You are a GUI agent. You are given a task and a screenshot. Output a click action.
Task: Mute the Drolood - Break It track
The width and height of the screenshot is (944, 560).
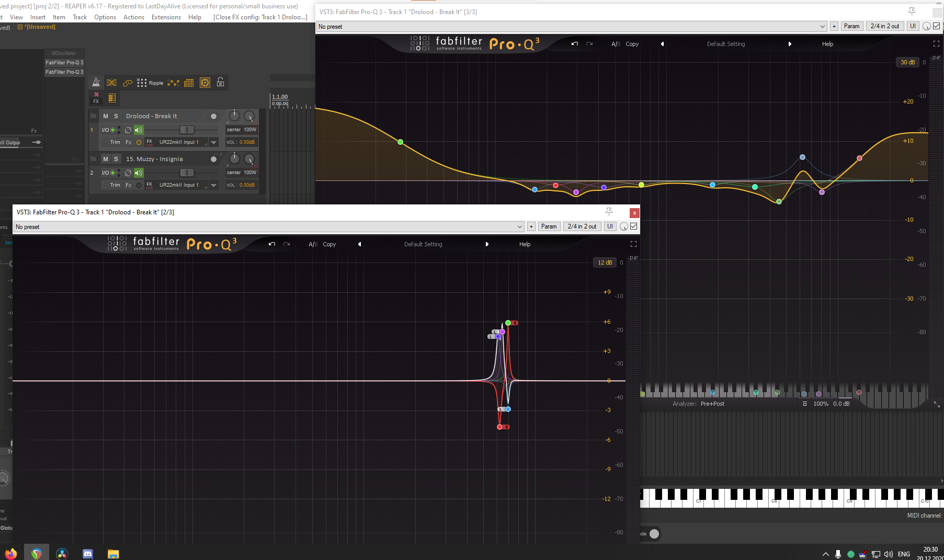pyautogui.click(x=106, y=116)
